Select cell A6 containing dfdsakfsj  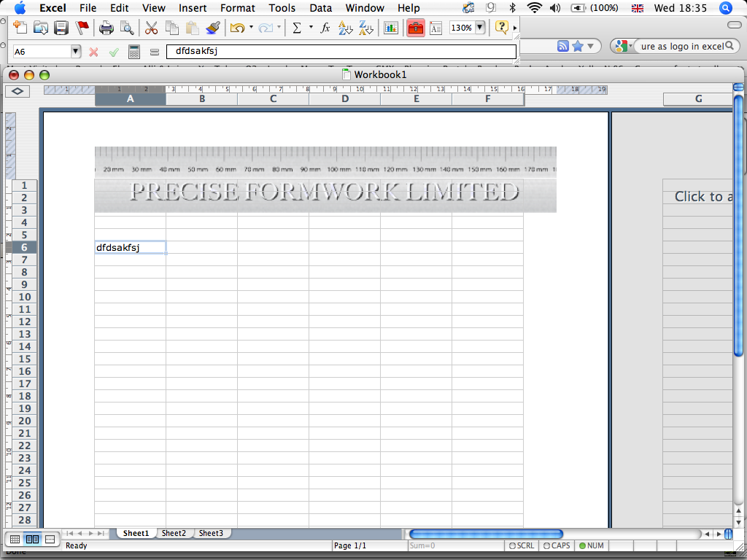tap(130, 248)
